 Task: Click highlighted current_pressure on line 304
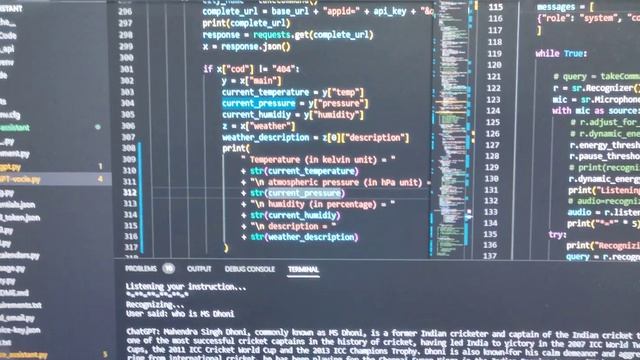[258, 104]
